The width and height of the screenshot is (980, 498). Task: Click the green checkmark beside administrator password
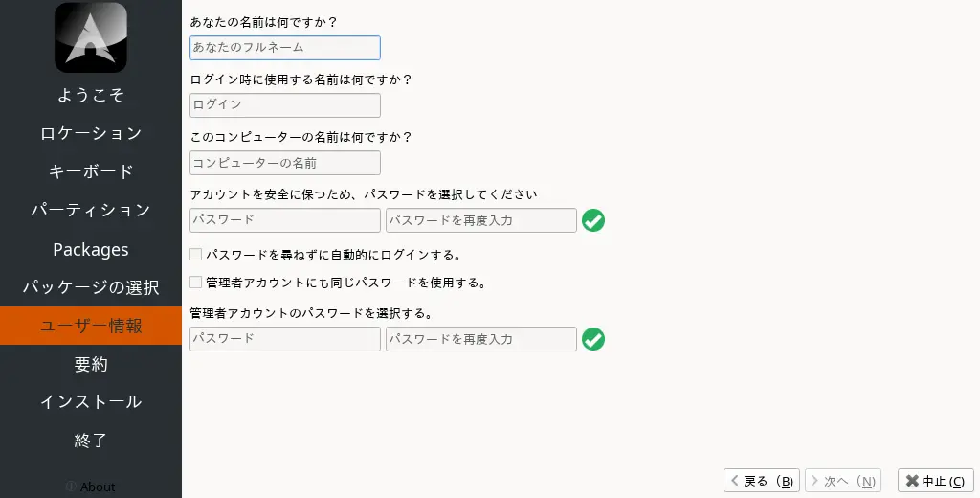coord(593,339)
